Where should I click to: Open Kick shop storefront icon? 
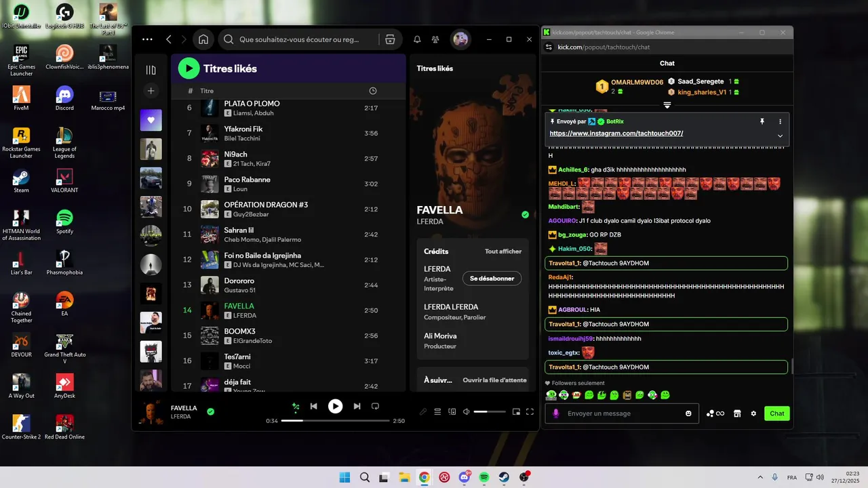[737, 413]
